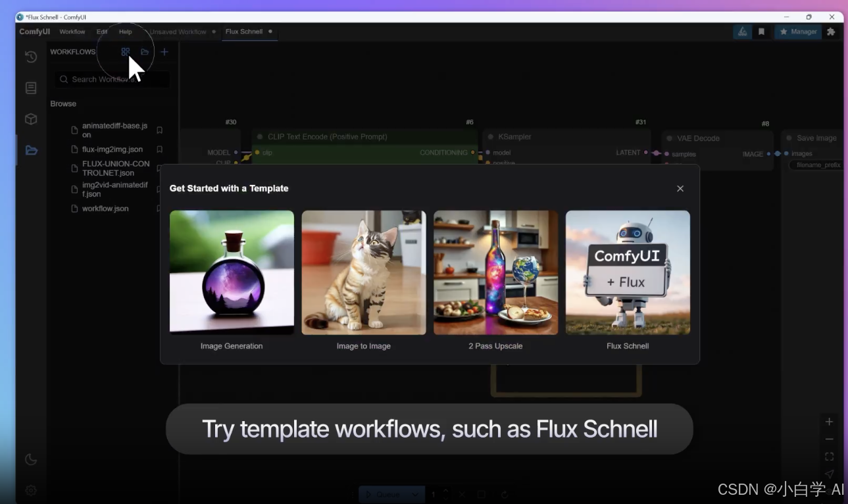Click the filename_prefix field in Save Image
The image size is (848, 504).
pos(816,164)
